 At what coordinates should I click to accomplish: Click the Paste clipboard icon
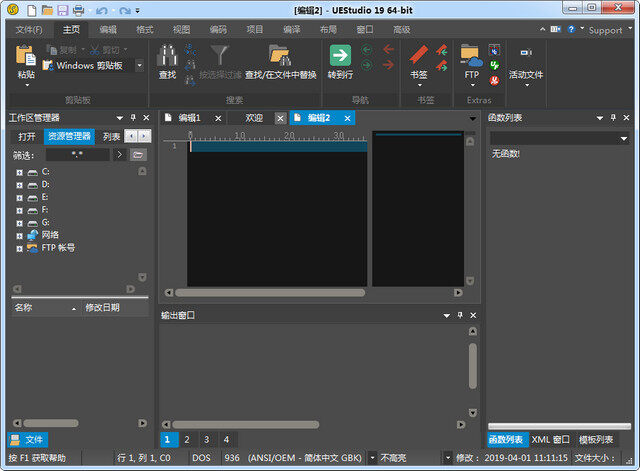click(26, 56)
